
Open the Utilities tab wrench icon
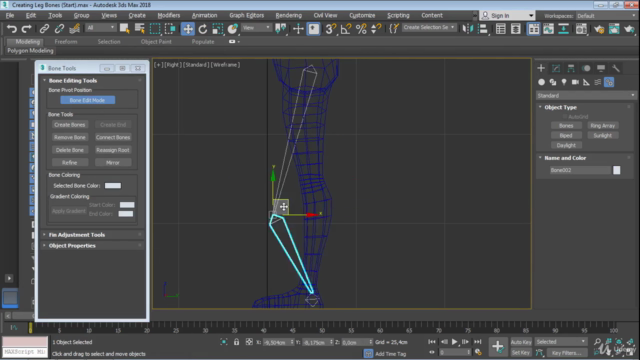(616, 68)
